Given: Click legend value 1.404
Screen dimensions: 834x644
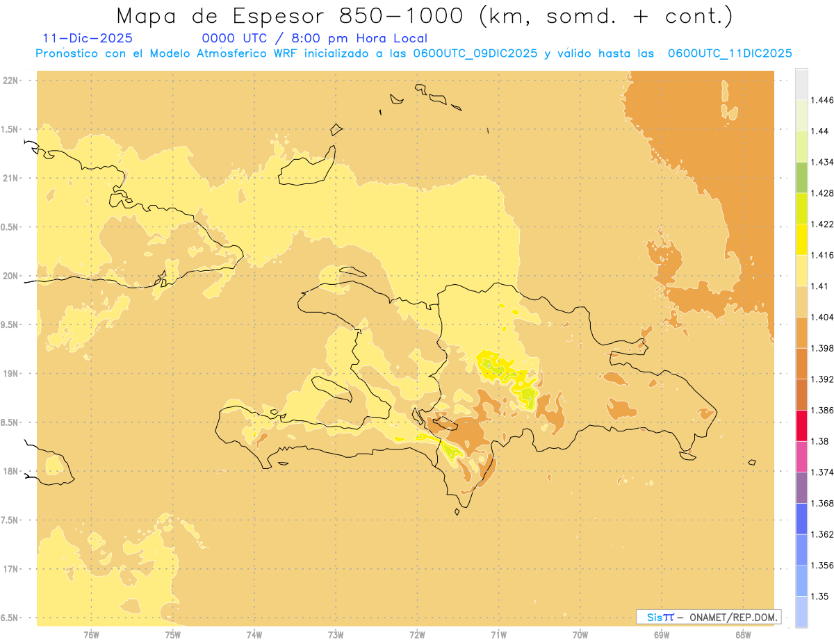Looking at the screenshot, I should [823, 317].
